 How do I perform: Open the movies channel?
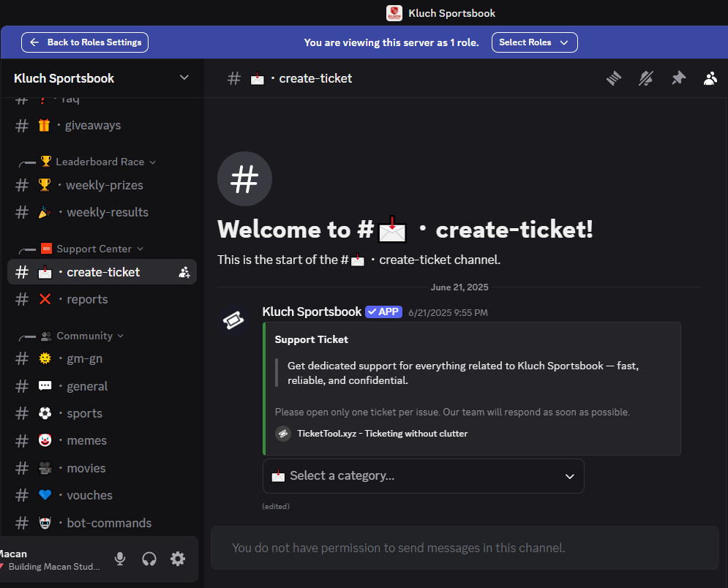coord(102,468)
